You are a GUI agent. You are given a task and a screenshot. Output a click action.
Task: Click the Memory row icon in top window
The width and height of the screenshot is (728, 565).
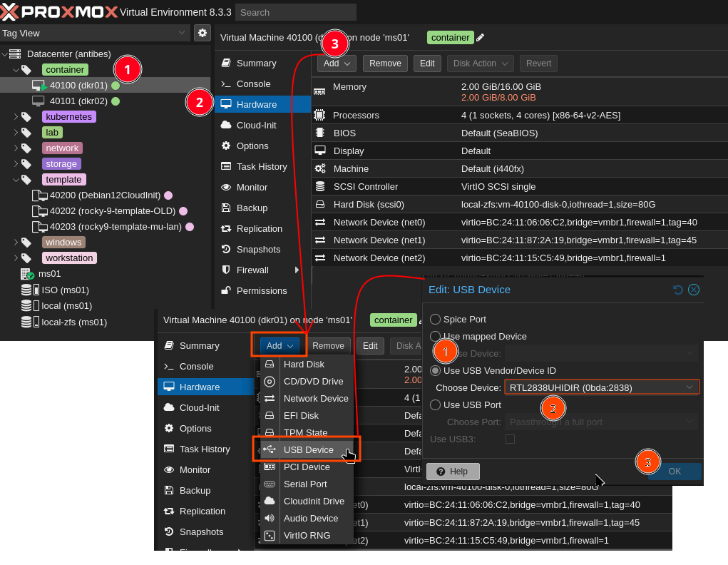[319, 91]
